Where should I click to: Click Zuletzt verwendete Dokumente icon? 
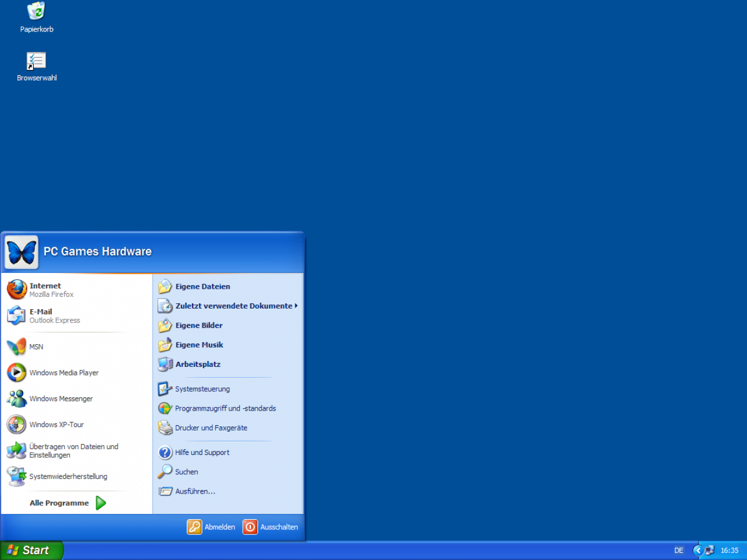(165, 306)
